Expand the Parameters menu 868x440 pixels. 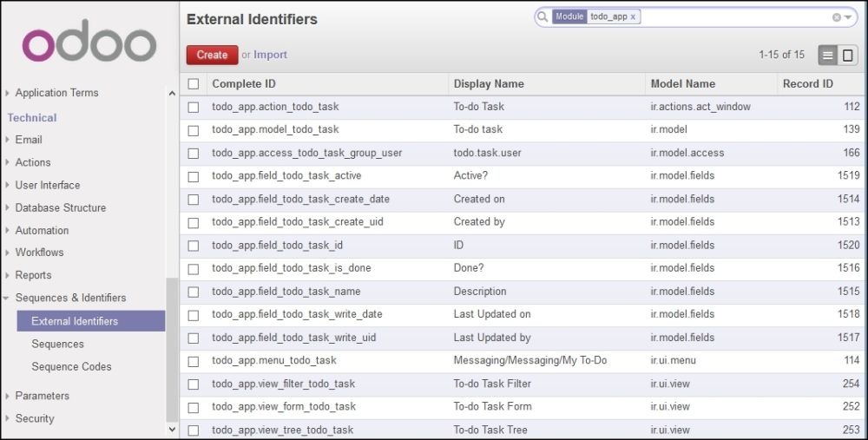[42, 396]
